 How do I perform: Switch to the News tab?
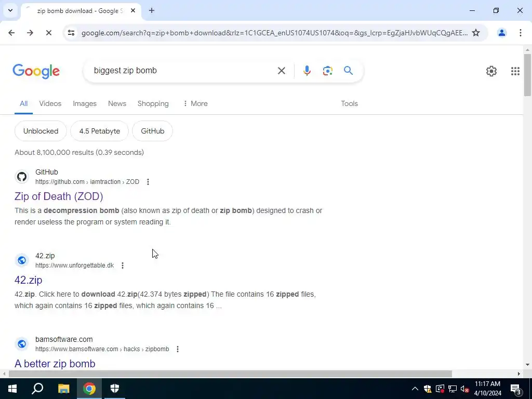pos(117,103)
